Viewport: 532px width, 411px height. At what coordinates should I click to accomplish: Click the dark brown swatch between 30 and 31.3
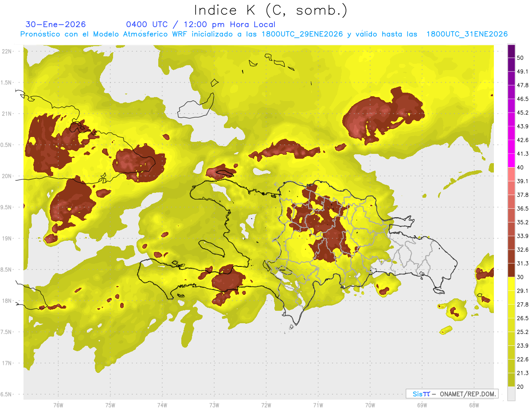click(511, 270)
